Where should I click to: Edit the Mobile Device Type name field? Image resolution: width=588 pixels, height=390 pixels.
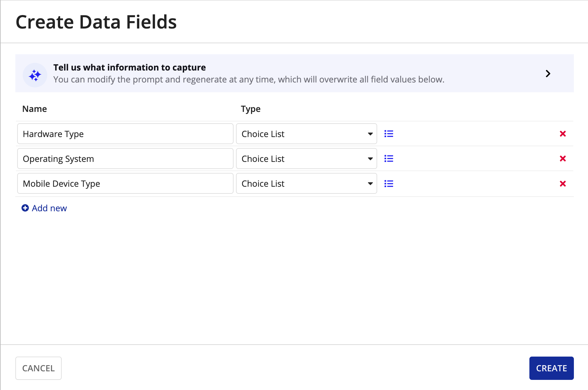(x=125, y=183)
